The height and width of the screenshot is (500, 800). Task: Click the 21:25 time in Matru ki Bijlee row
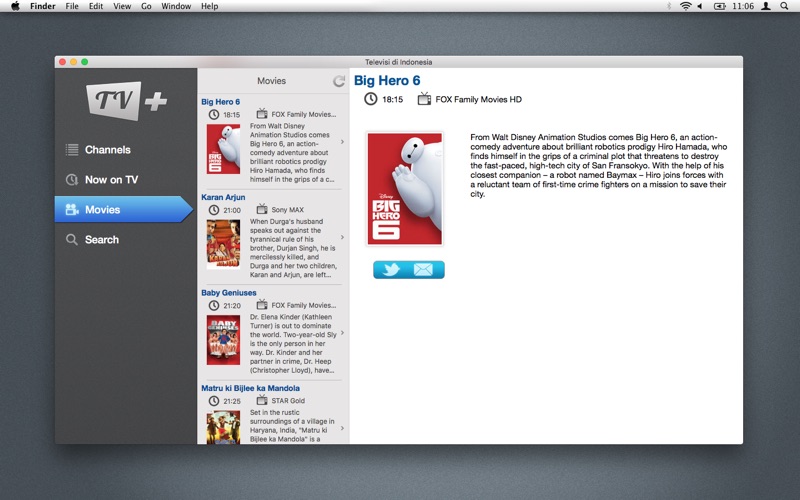point(232,401)
